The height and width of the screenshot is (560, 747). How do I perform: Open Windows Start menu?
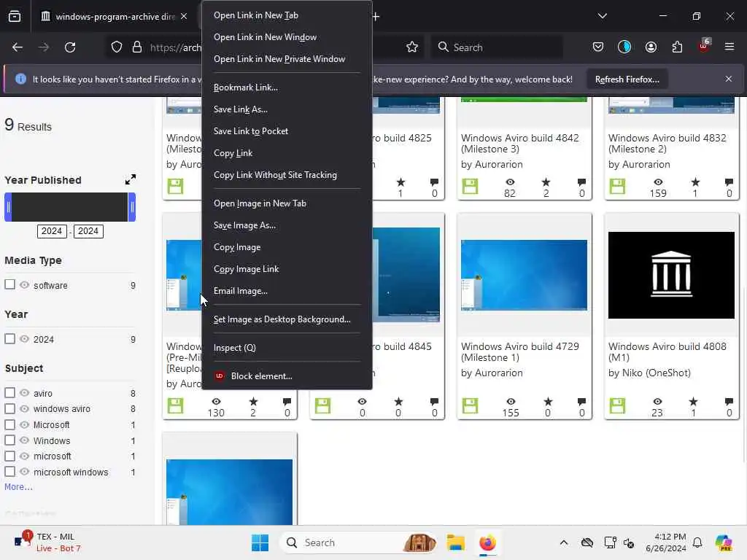[x=260, y=542]
